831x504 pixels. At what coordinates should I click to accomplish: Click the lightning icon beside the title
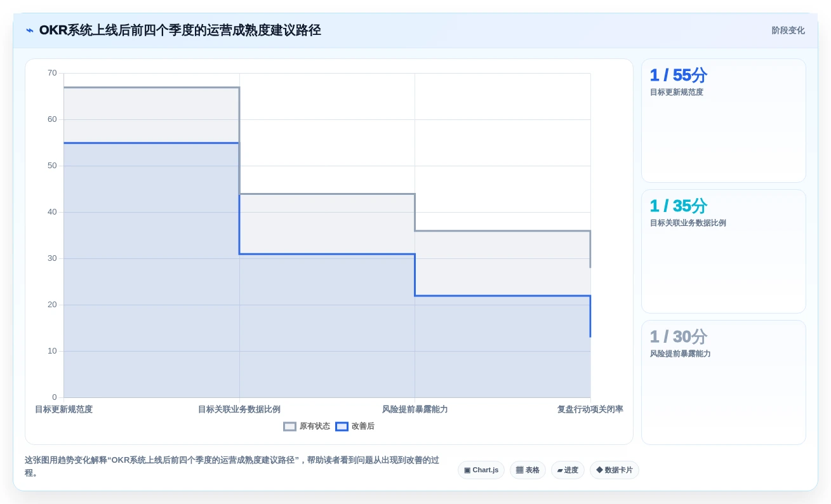click(x=29, y=30)
